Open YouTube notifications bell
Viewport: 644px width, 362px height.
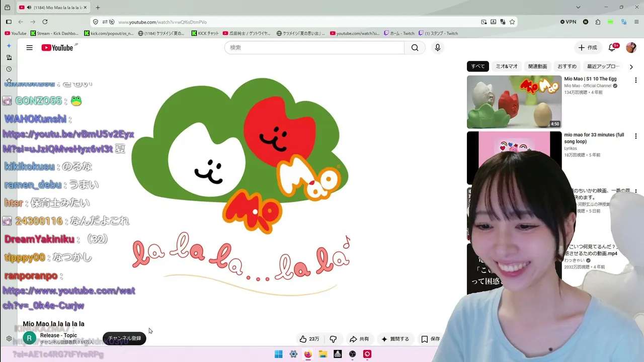point(612,48)
